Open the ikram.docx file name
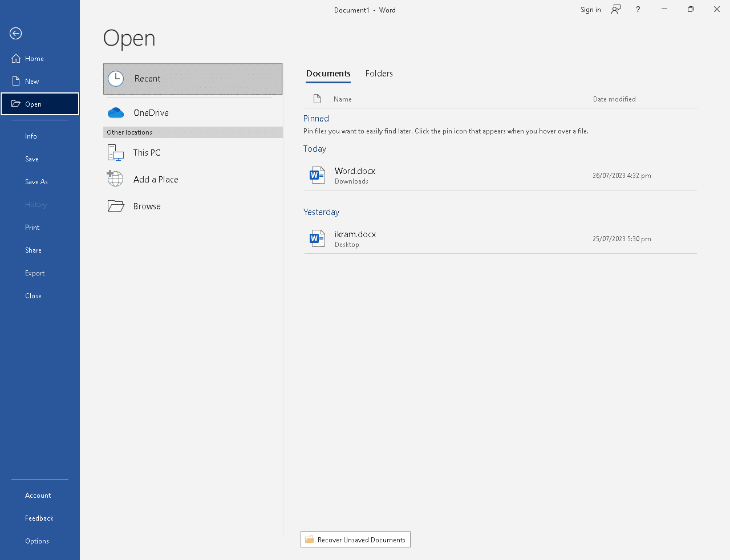This screenshot has height=560, width=730. tap(355, 234)
